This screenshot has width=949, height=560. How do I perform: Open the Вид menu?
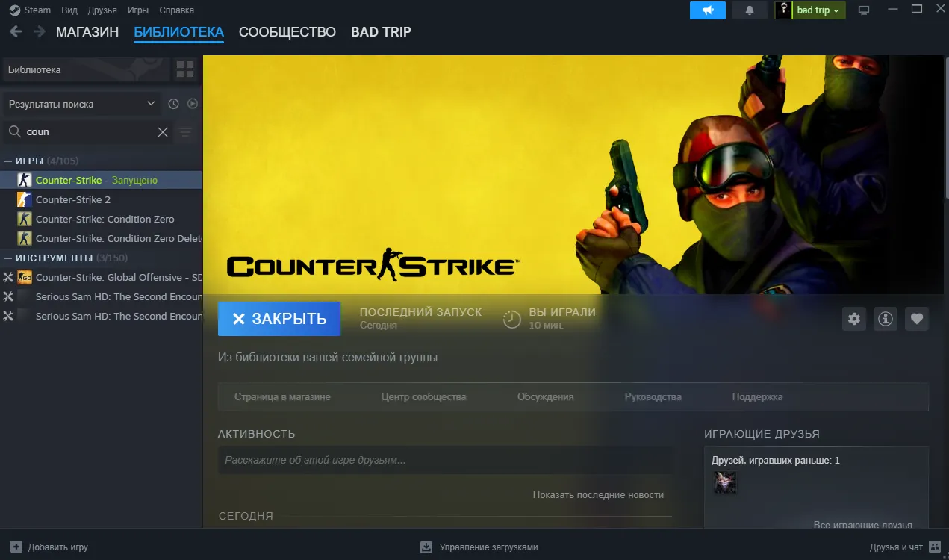[x=69, y=10]
